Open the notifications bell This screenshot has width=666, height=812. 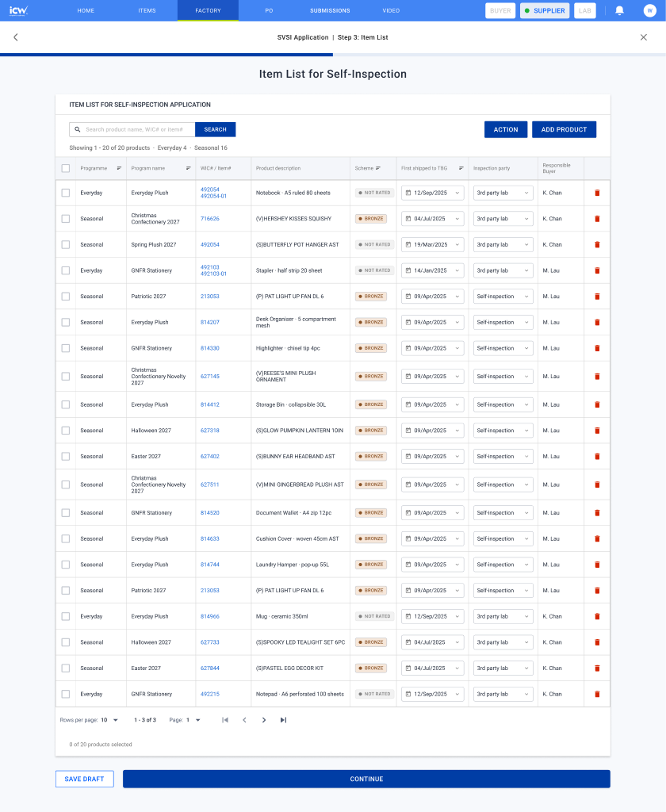pyautogui.click(x=619, y=10)
